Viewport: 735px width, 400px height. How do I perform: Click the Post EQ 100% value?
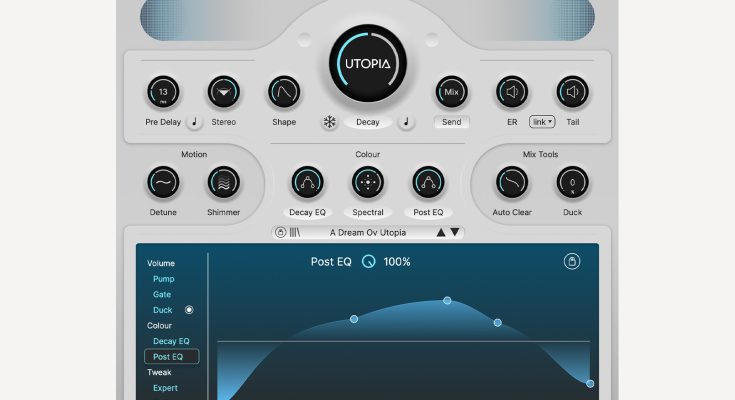tap(397, 262)
